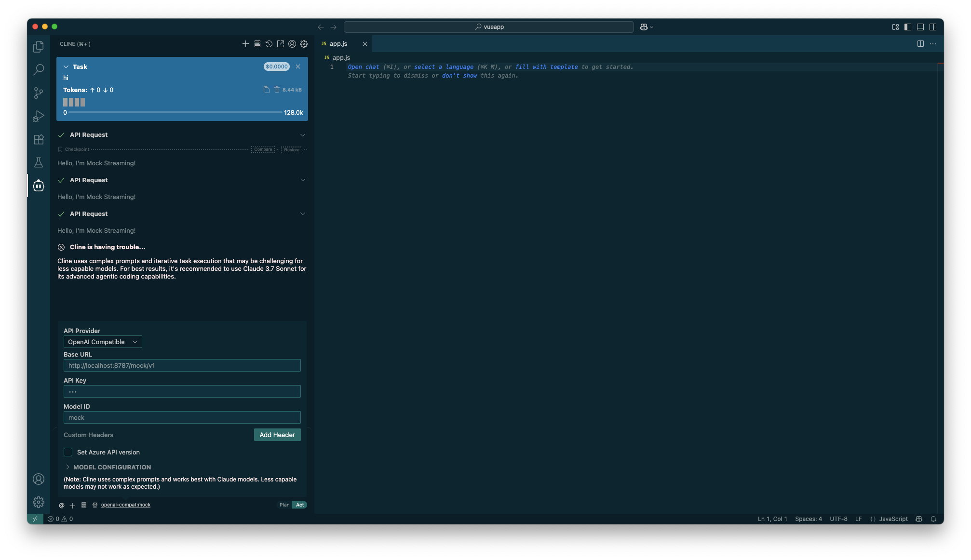Switch to Act mode
This screenshot has height=560, width=971.
[300, 505]
